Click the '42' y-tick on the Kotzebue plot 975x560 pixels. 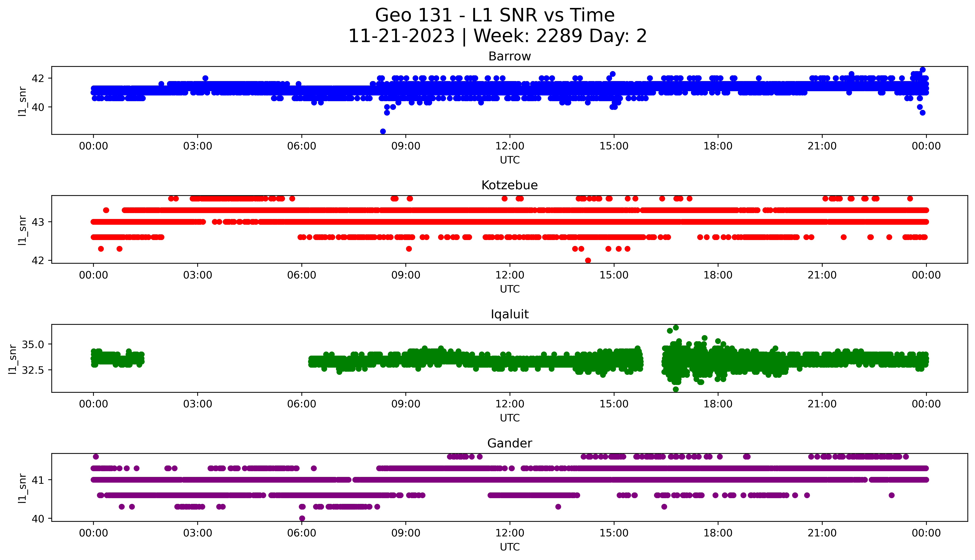[38, 260]
